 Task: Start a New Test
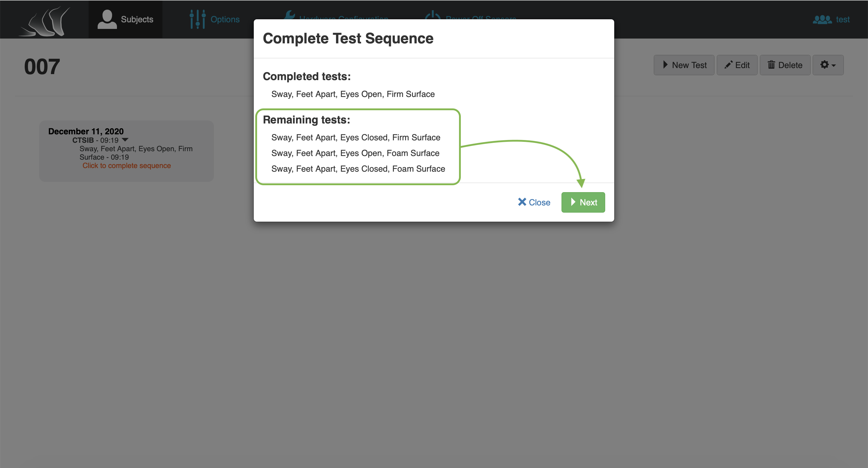coord(684,65)
